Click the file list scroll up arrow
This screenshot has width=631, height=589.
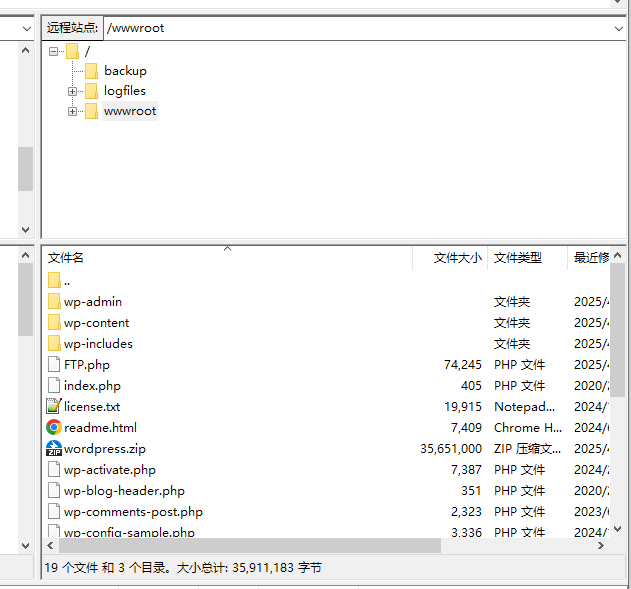(x=617, y=255)
